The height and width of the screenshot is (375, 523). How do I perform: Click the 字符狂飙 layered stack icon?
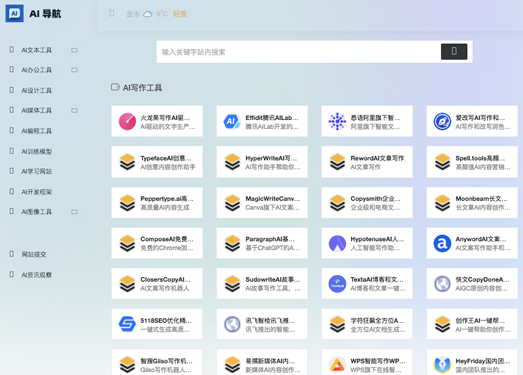coord(337,324)
